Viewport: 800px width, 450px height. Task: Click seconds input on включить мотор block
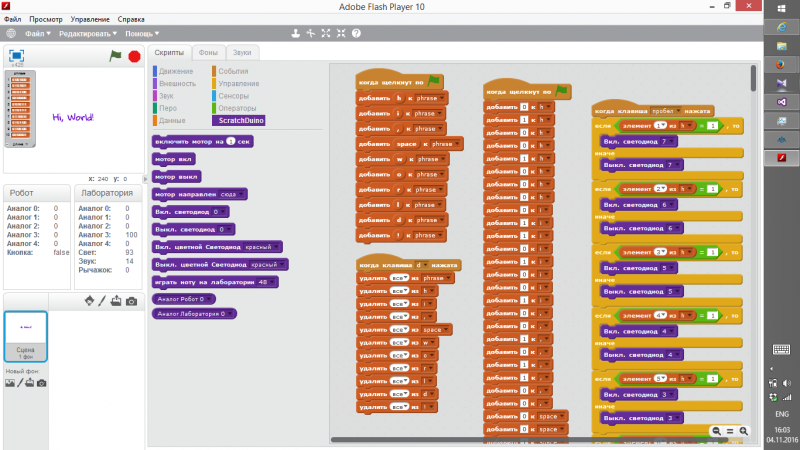231,141
